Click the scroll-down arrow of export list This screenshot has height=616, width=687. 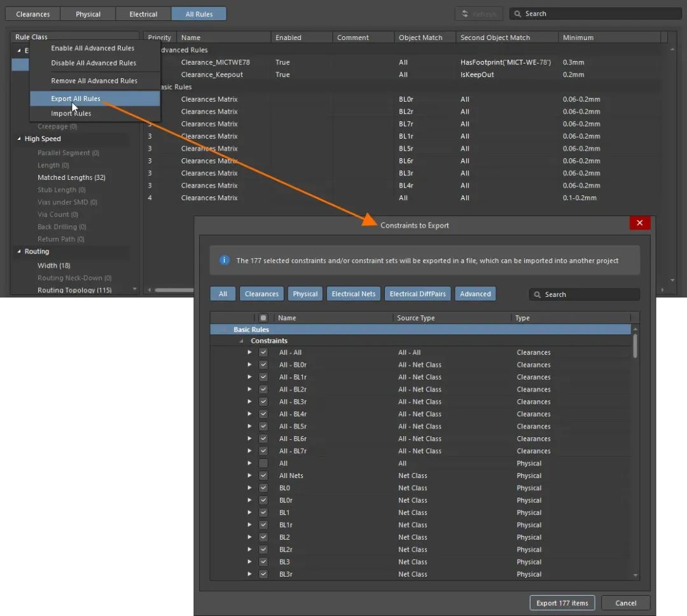click(635, 575)
